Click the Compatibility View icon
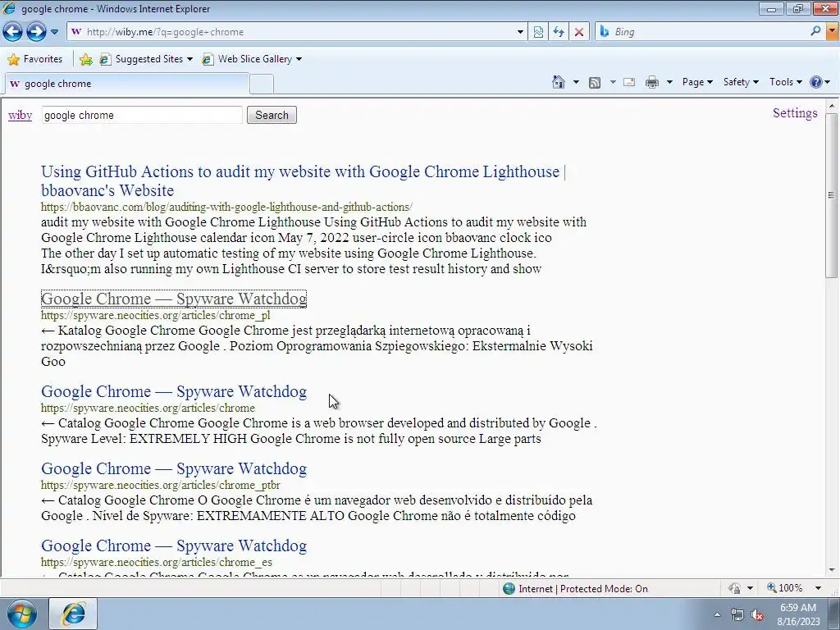The height and width of the screenshot is (630, 840). pyautogui.click(x=538, y=32)
